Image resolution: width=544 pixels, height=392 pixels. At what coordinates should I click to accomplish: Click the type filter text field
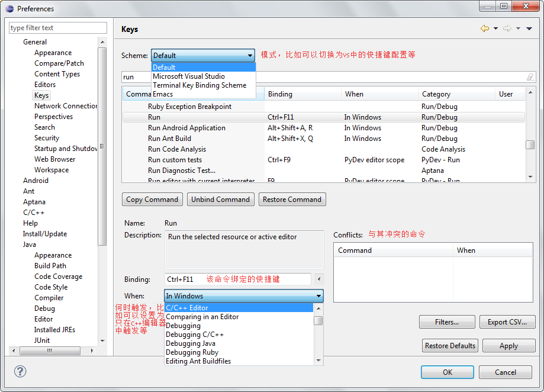tap(58, 28)
